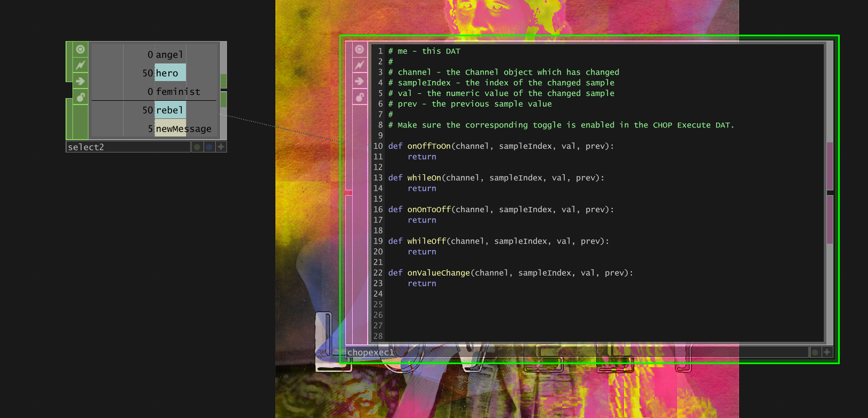Viewport: 868px width, 418px height.
Task: Toggle the padlock flag on chopexec1
Action: pyautogui.click(x=360, y=97)
